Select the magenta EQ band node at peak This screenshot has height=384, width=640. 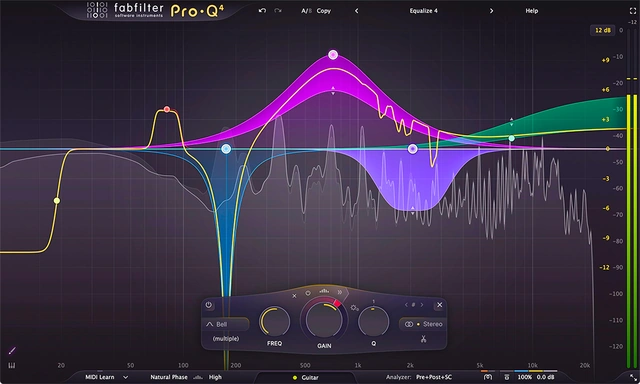333,55
